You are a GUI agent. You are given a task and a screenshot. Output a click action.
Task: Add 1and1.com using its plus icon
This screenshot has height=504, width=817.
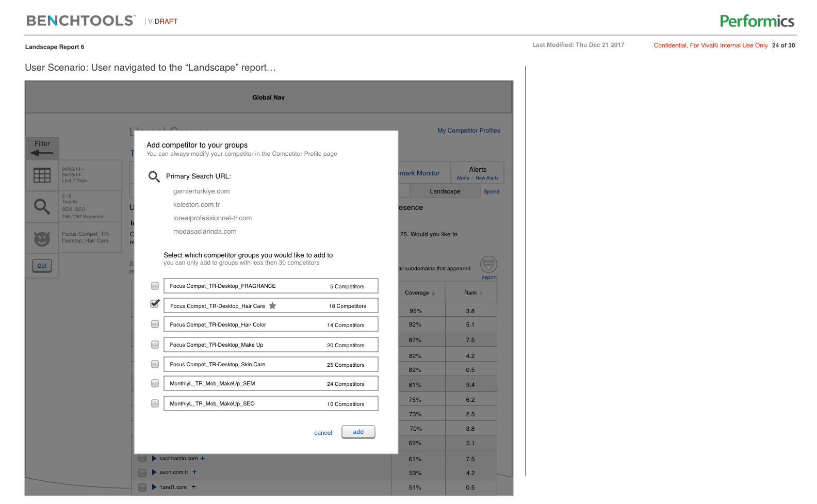click(x=193, y=487)
